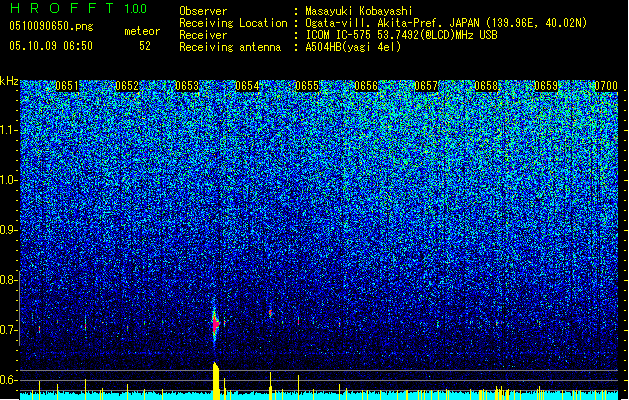This screenshot has width=629, height=400.
Task: Click the kHz axis unit label
Action: pyautogui.click(x=9, y=81)
